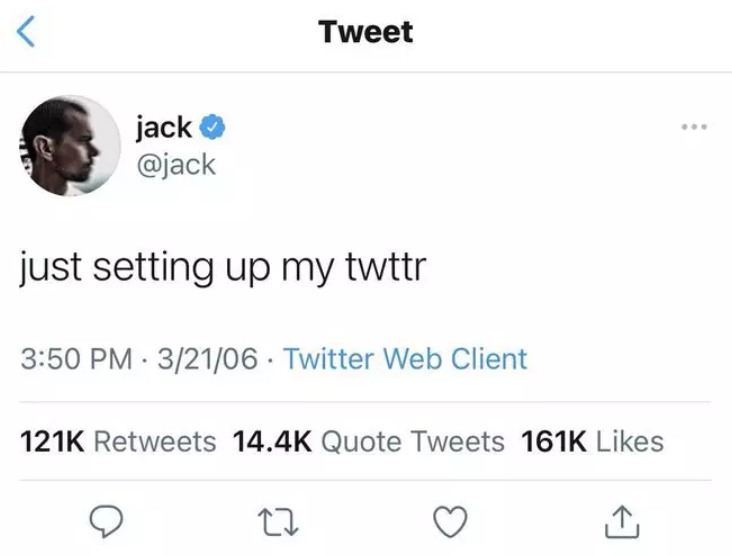
Task: View the 121K Retweets list
Action: pyautogui.click(x=118, y=441)
